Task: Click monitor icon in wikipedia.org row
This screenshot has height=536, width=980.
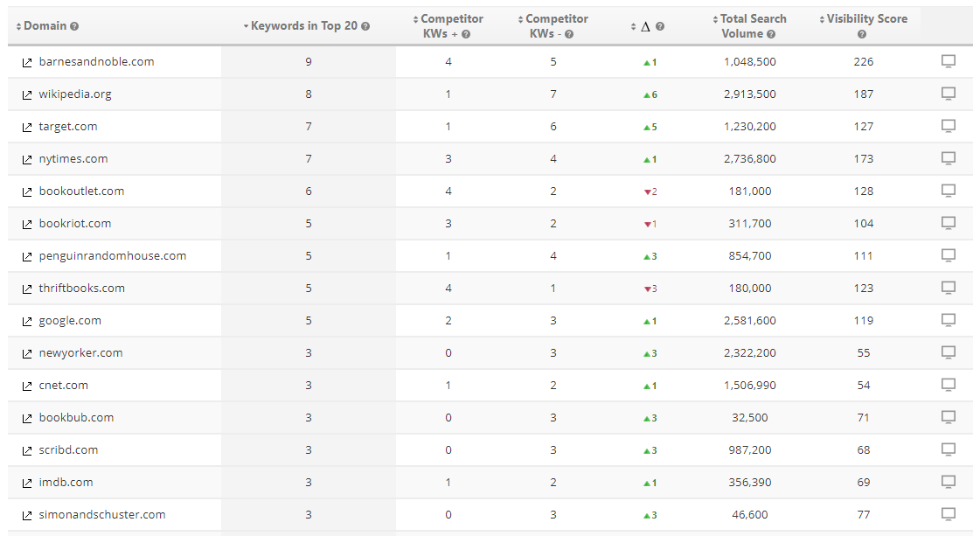Action: (x=949, y=94)
